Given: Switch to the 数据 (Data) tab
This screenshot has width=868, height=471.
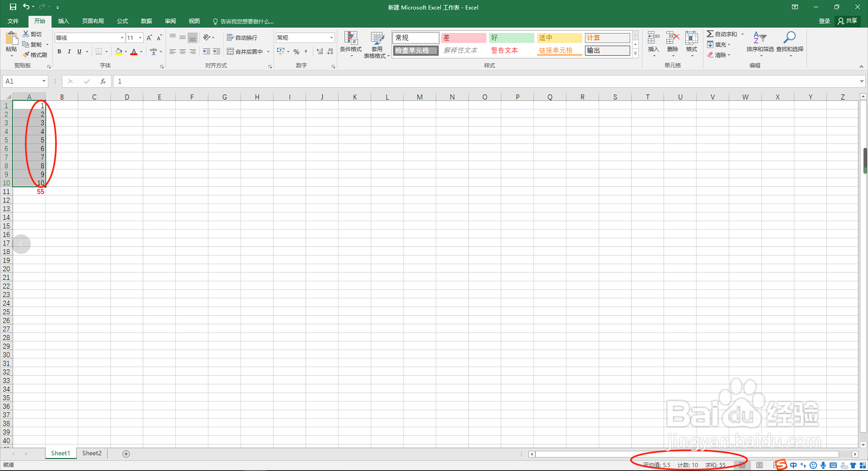Looking at the screenshot, I should coord(146,21).
